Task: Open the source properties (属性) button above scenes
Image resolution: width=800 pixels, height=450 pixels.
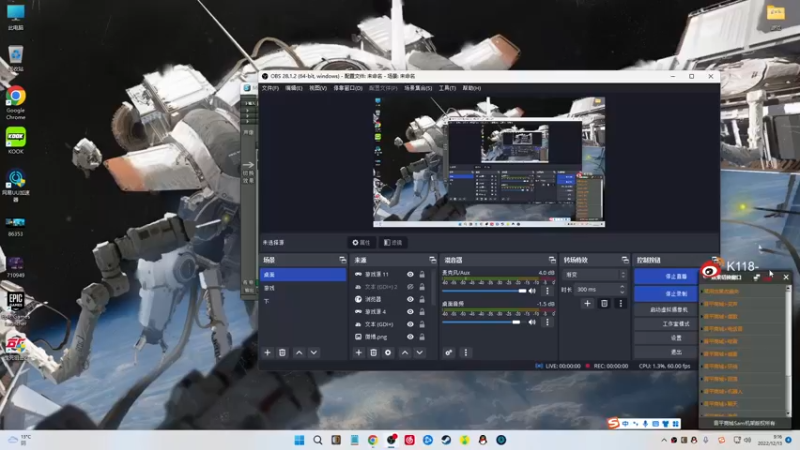Action: click(x=361, y=242)
